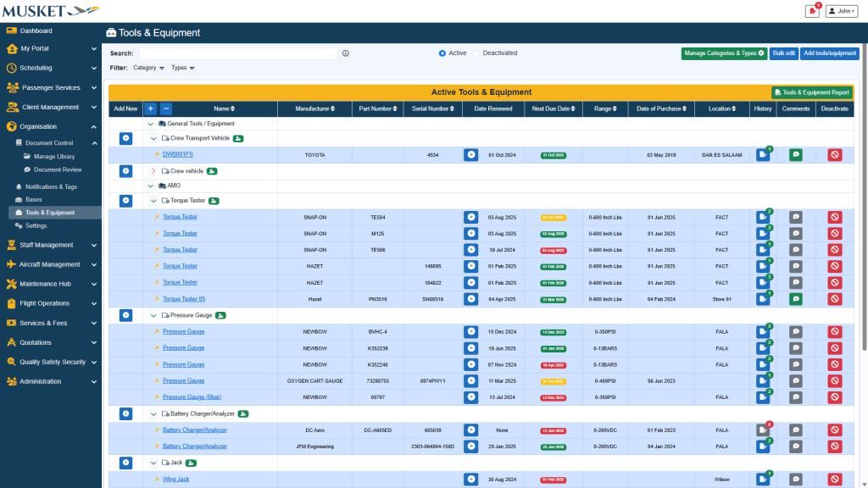The image size is (868, 488).
Task: Open the Types filter dropdown
Action: tap(182, 68)
